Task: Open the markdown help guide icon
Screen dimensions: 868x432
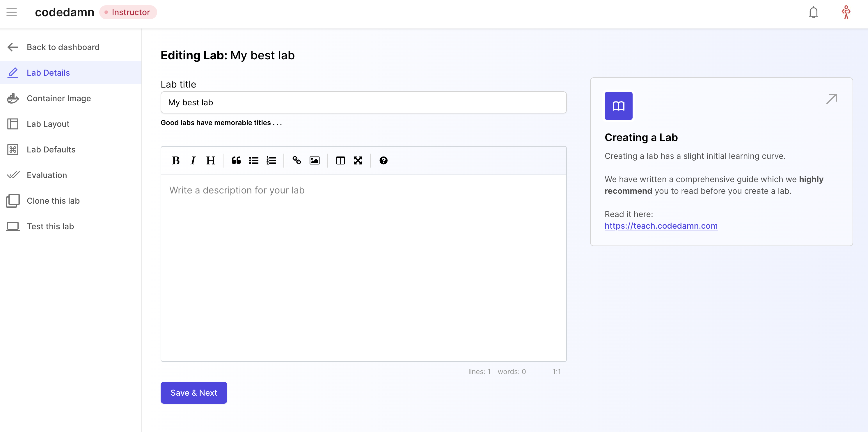Action: [x=383, y=160]
